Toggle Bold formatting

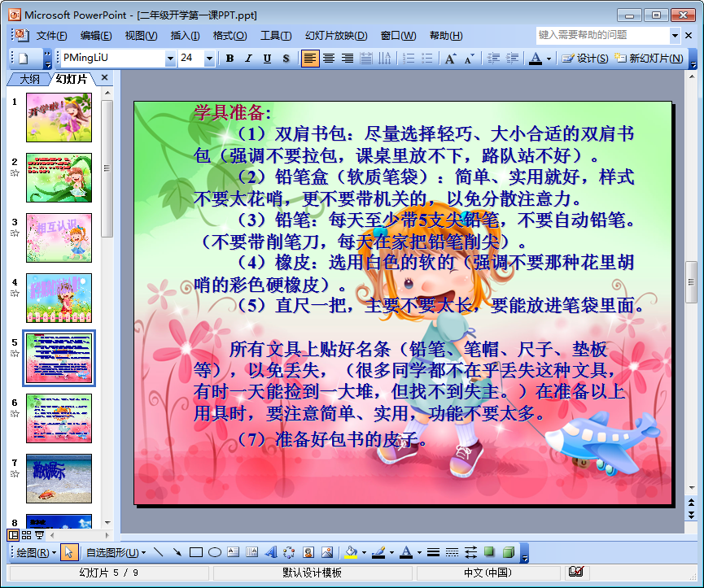pos(230,59)
